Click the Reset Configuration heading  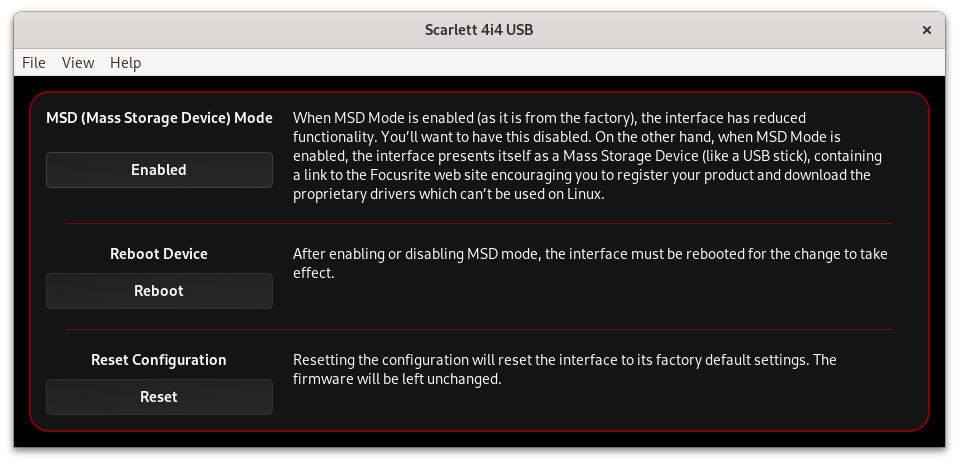(159, 360)
